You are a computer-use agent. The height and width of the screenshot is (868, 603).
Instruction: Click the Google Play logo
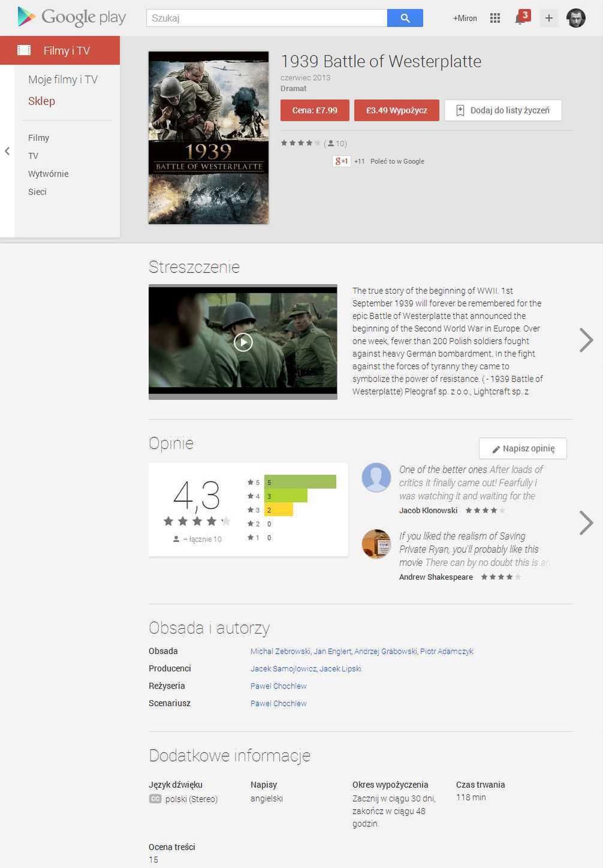pyautogui.click(x=71, y=17)
